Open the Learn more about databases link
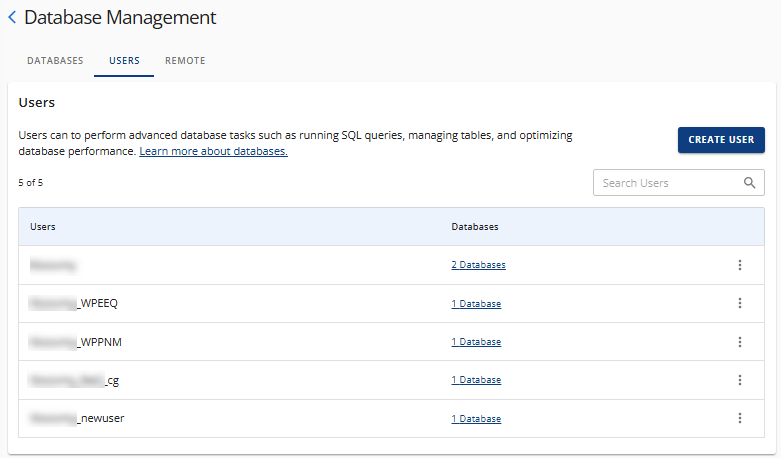This screenshot has height=458, width=781. (x=213, y=151)
